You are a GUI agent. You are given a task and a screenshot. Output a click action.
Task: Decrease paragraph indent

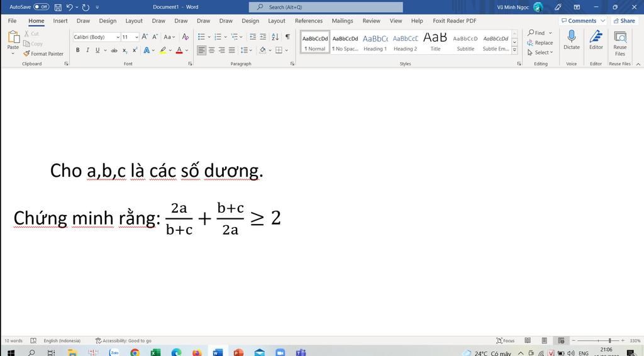tap(253, 36)
